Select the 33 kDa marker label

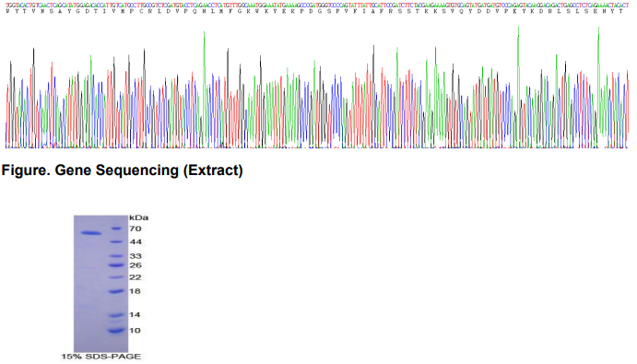coord(136,256)
